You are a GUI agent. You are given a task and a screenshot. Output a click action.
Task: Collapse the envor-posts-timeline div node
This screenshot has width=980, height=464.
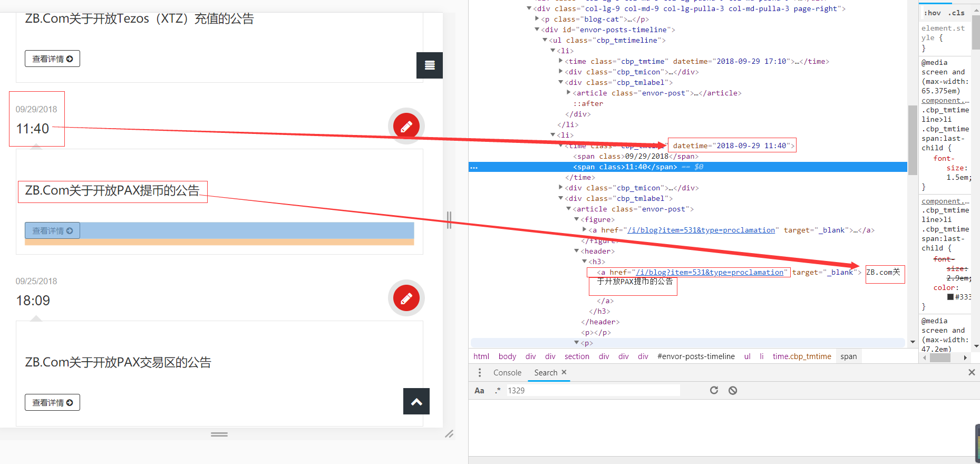[537, 30]
